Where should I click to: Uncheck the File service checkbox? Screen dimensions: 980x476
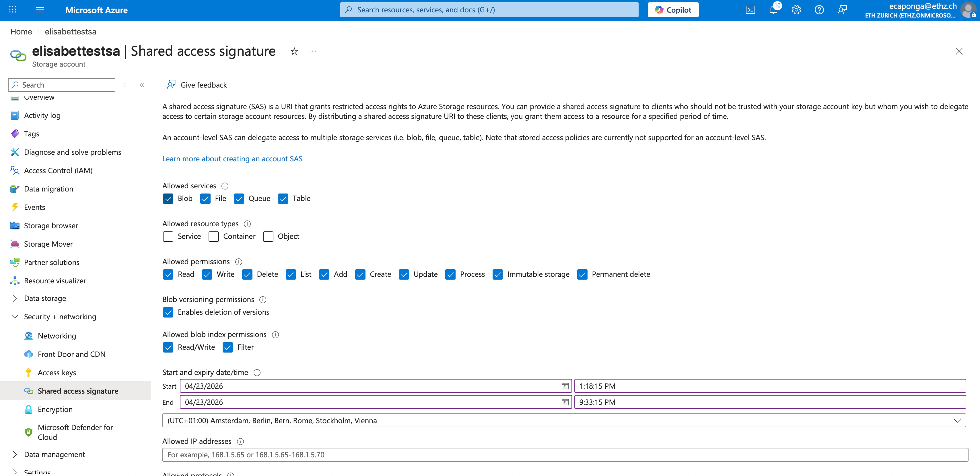[205, 198]
